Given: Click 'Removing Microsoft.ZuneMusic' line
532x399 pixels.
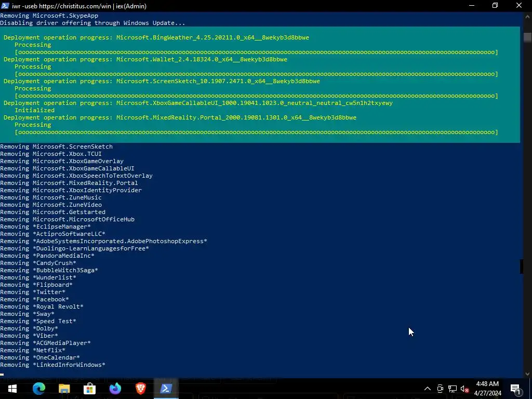Looking at the screenshot, I should [x=51, y=197].
